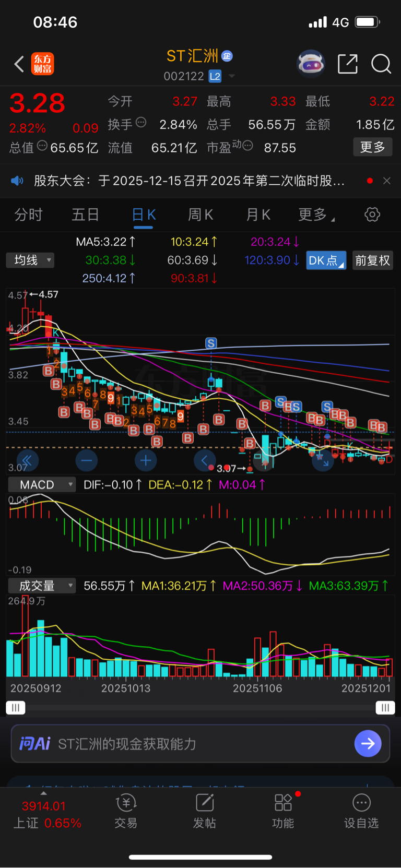
Task: Tap the AI question input field
Action: 200,743
